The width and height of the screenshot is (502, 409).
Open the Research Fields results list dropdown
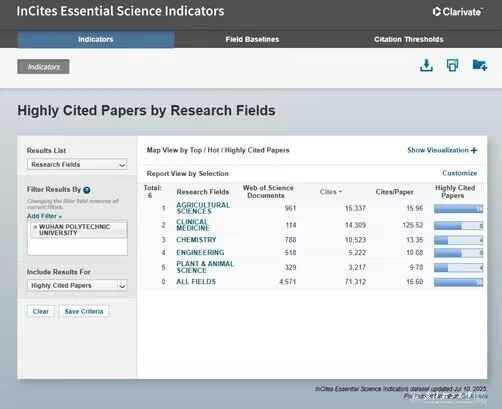pos(77,164)
